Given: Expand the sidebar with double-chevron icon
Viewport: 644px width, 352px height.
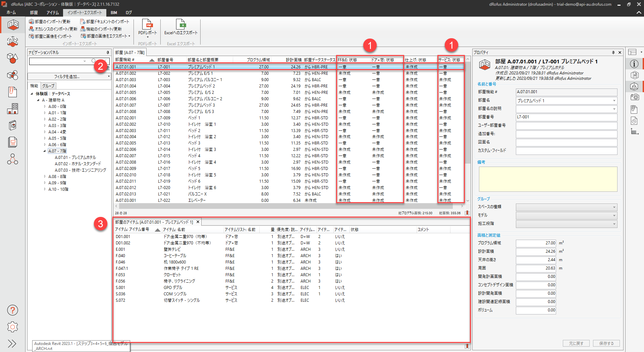Looking at the screenshot, I should [x=12, y=344].
